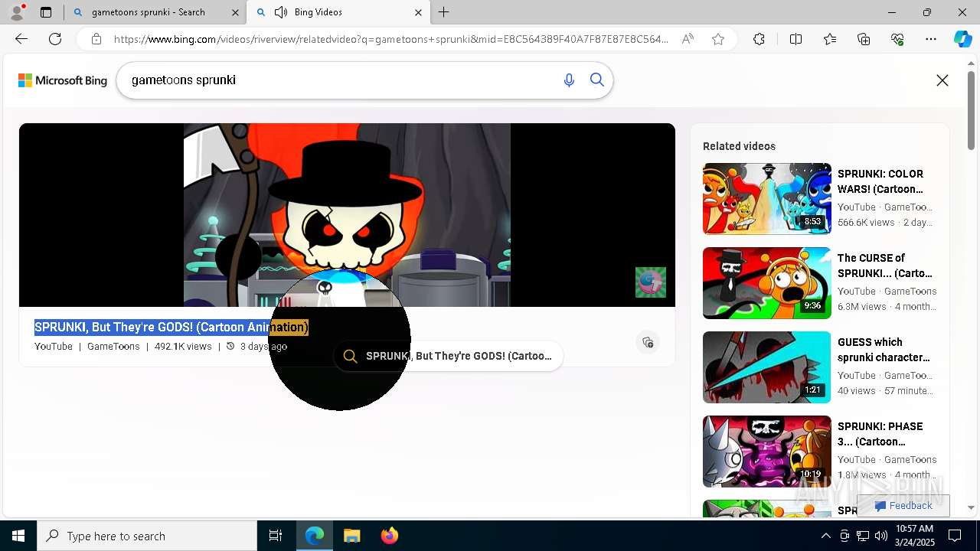Open SPRUNKI: COLOR WARS thumbnail
980x551 pixels.
click(x=766, y=199)
